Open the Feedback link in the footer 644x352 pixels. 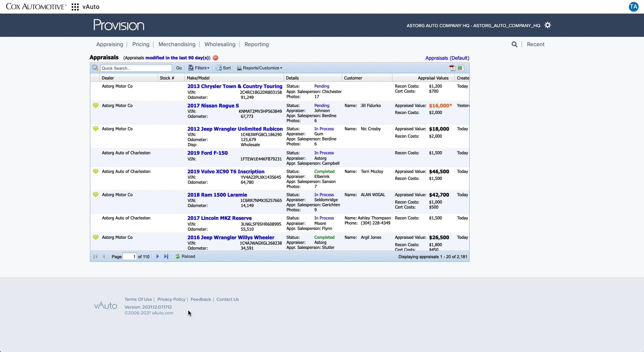point(201,299)
